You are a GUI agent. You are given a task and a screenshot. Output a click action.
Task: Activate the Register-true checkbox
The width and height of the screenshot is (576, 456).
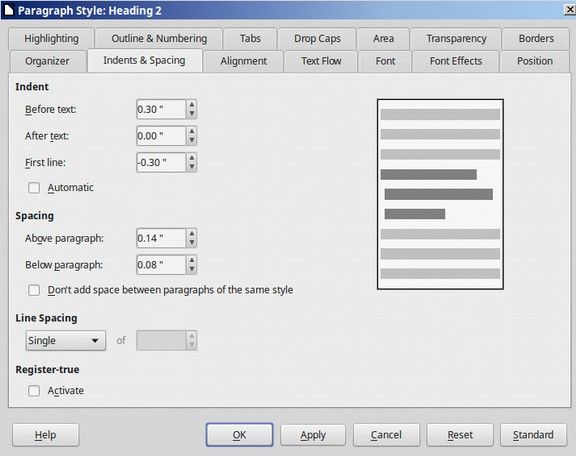coord(34,391)
